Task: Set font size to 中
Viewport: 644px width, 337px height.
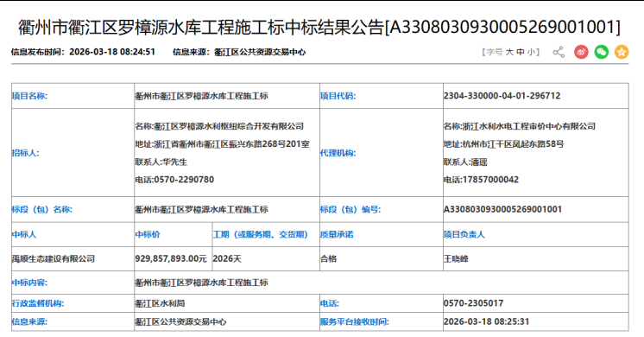Action: tap(521, 52)
